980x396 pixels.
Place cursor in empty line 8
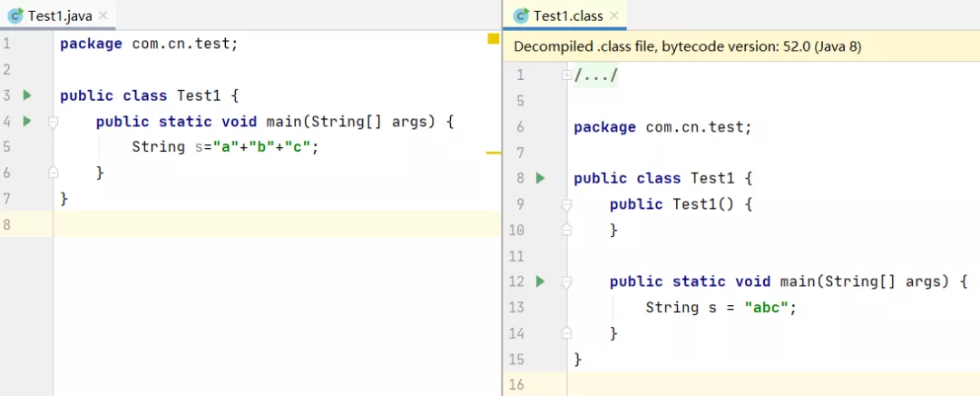(x=276, y=224)
